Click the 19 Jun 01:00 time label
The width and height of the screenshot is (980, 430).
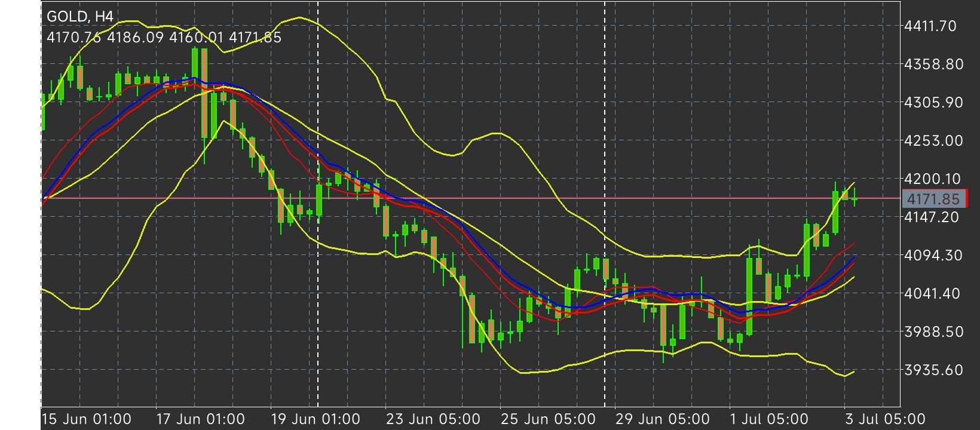[x=316, y=419]
